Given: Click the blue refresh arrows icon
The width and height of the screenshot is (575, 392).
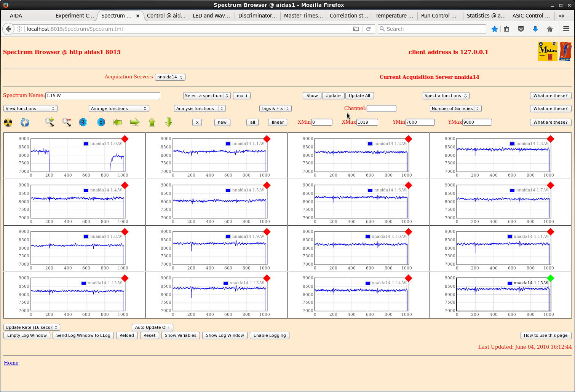Looking at the screenshot, I should pos(25,122).
